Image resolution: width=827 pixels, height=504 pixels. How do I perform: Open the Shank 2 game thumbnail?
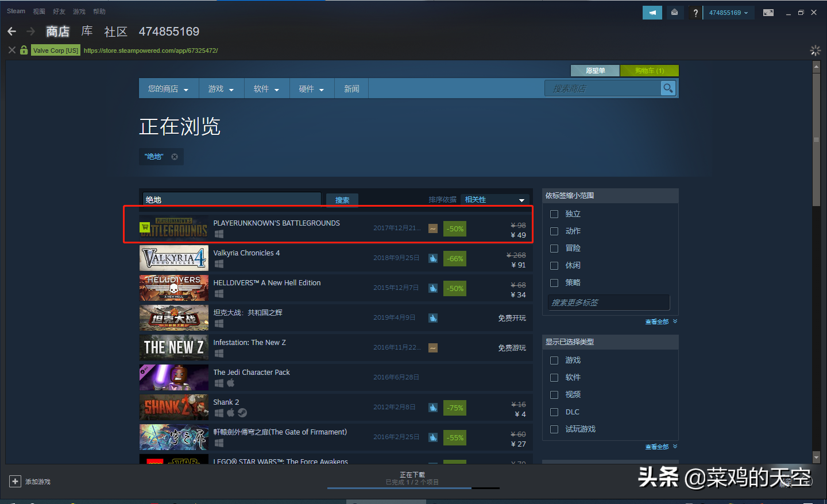[174, 408]
